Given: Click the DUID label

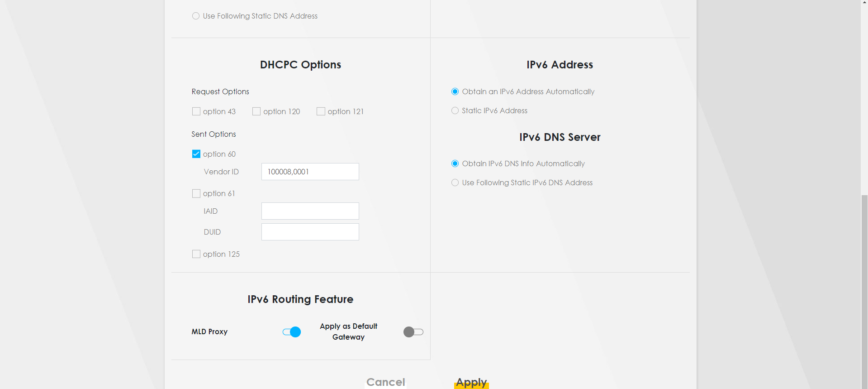Looking at the screenshot, I should coord(212,232).
